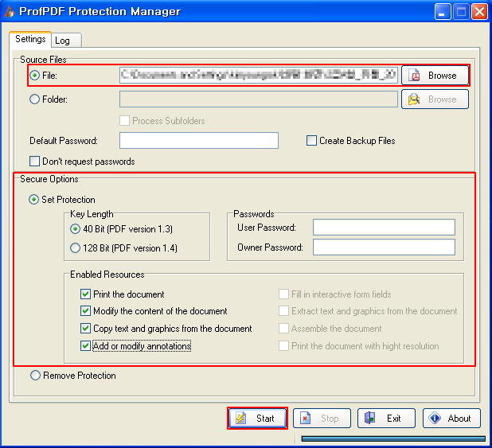
Task: Toggle Process Subfolders checkbox
Action: tap(124, 121)
